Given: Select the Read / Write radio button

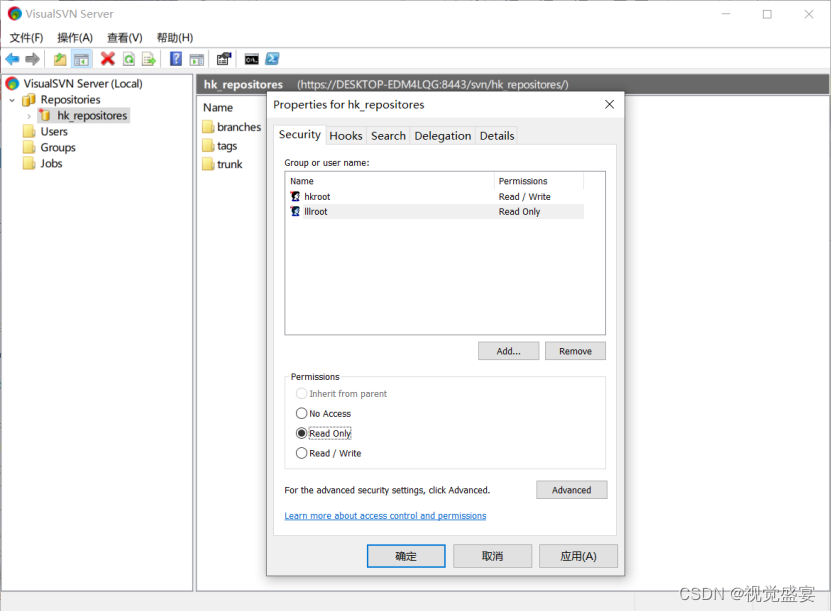Looking at the screenshot, I should [x=301, y=453].
